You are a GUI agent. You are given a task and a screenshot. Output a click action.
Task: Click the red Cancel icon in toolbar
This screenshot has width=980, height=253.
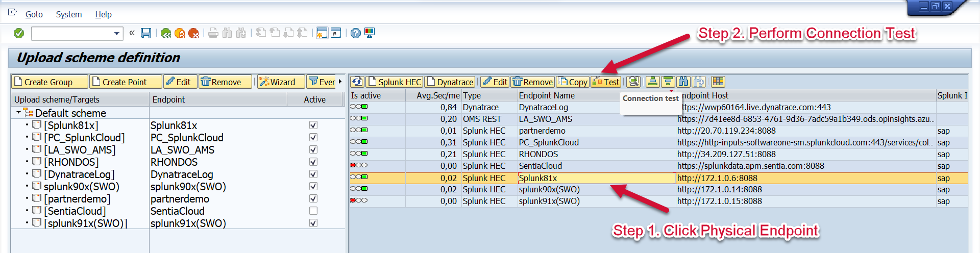[193, 33]
